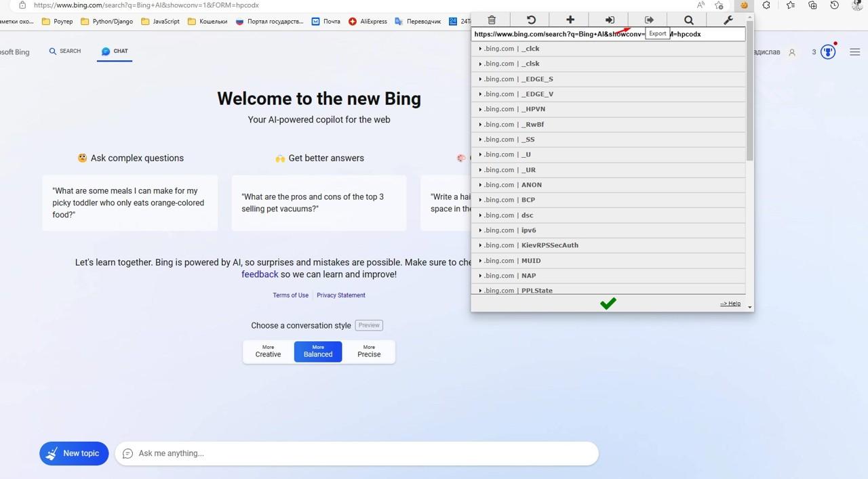Expand the _EDGE_S cookie row

pyautogui.click(x=608, y=79)
